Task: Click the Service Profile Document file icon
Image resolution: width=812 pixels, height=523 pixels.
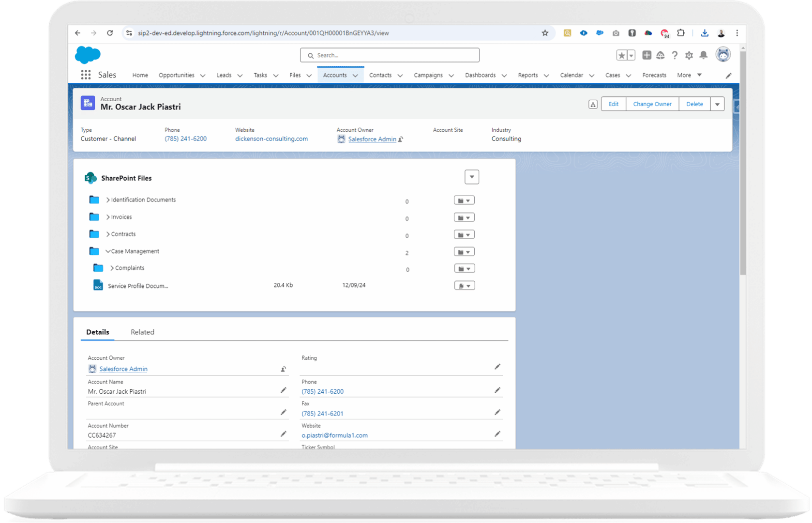Action: [x=98, y=286]
